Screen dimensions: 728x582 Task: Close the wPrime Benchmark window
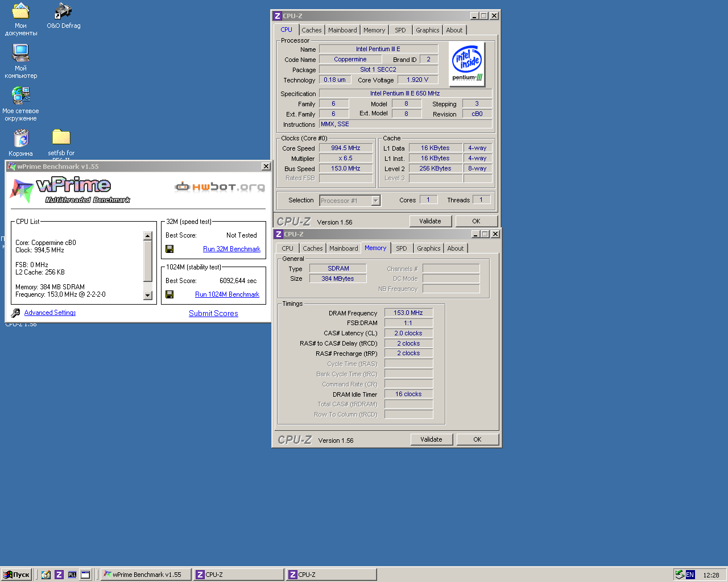(266, 167)
